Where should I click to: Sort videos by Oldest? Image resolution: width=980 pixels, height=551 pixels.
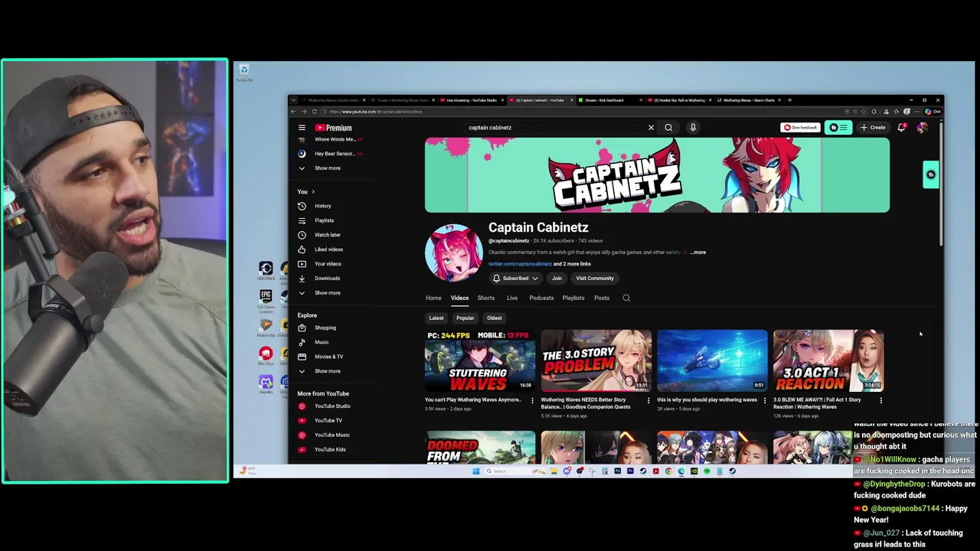click(x=495, y=318)
